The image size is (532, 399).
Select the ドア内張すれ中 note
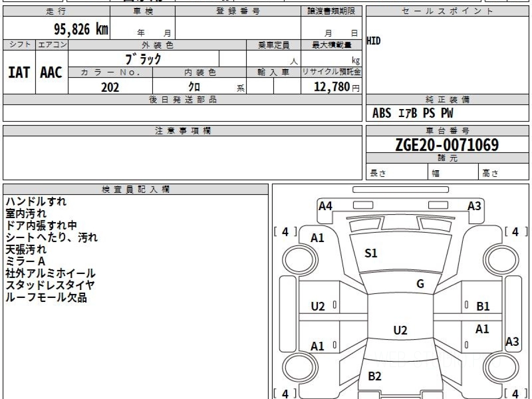tap(41, 225)
